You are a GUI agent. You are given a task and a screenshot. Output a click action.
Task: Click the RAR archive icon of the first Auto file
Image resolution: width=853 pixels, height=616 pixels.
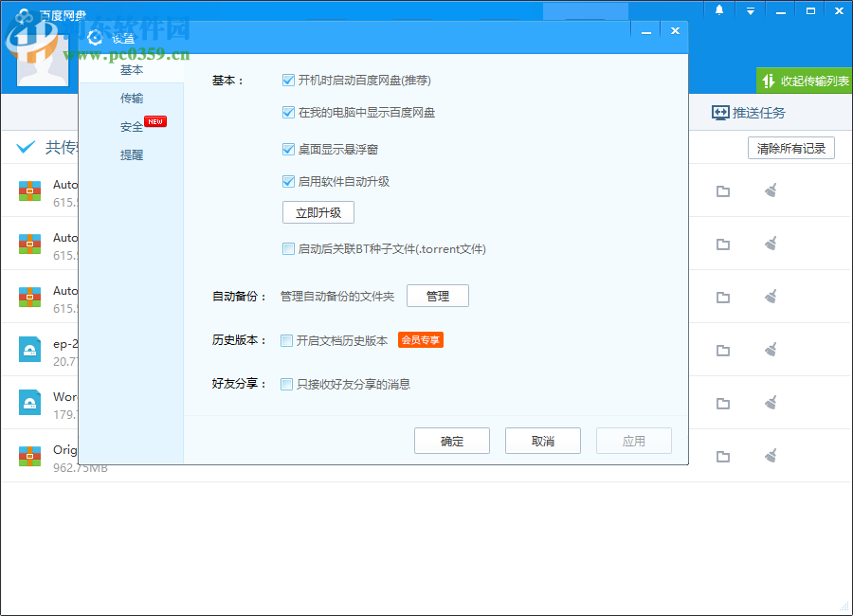pos(29,191)
